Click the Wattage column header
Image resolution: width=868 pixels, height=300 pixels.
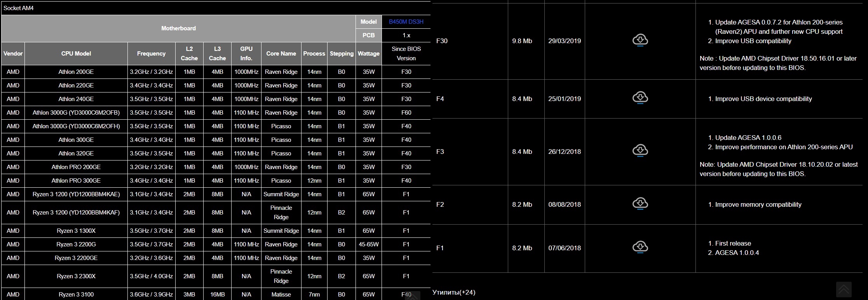pyautogui.click(x=369, y=54)
